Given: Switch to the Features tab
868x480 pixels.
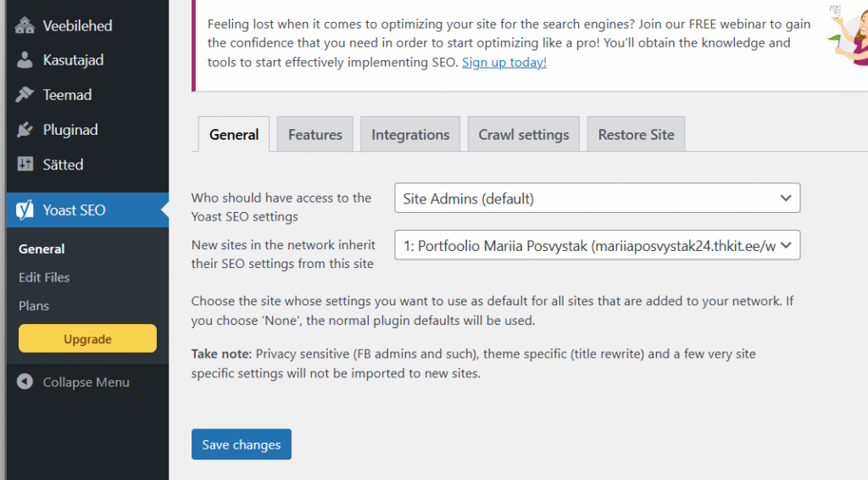Looking at the screenshot, I should tap(315, 135).
